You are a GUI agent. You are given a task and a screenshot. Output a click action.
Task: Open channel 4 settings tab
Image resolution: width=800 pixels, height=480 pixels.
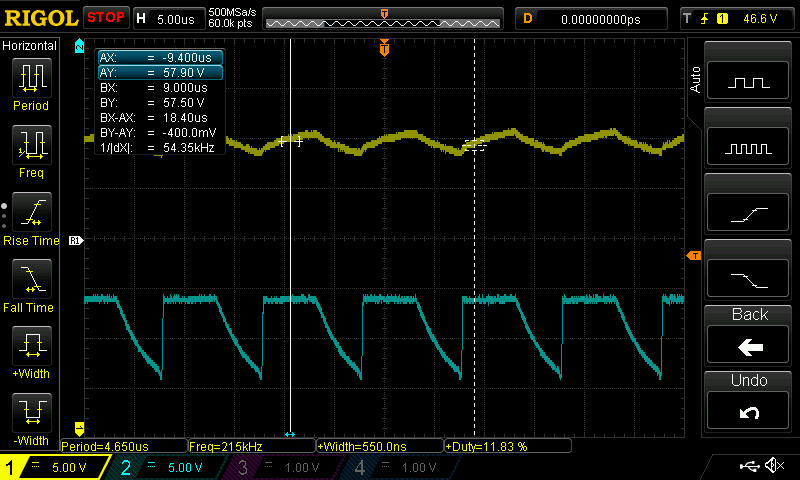coord(403,467)
